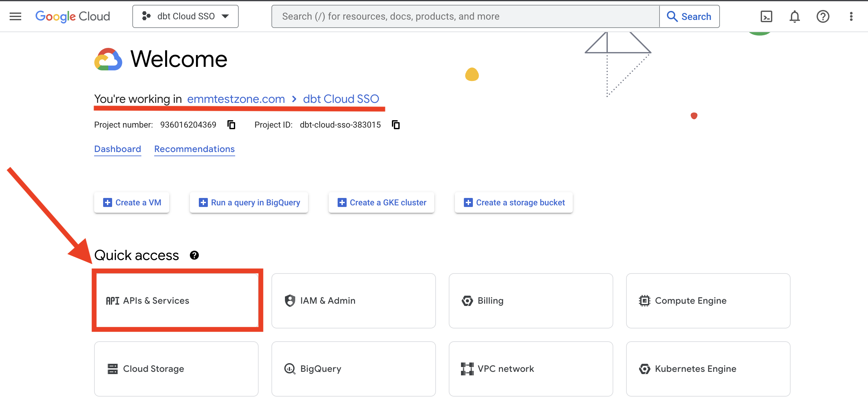
Task: Click the Cloud Shell terminal icon
Action: [767, 16]
